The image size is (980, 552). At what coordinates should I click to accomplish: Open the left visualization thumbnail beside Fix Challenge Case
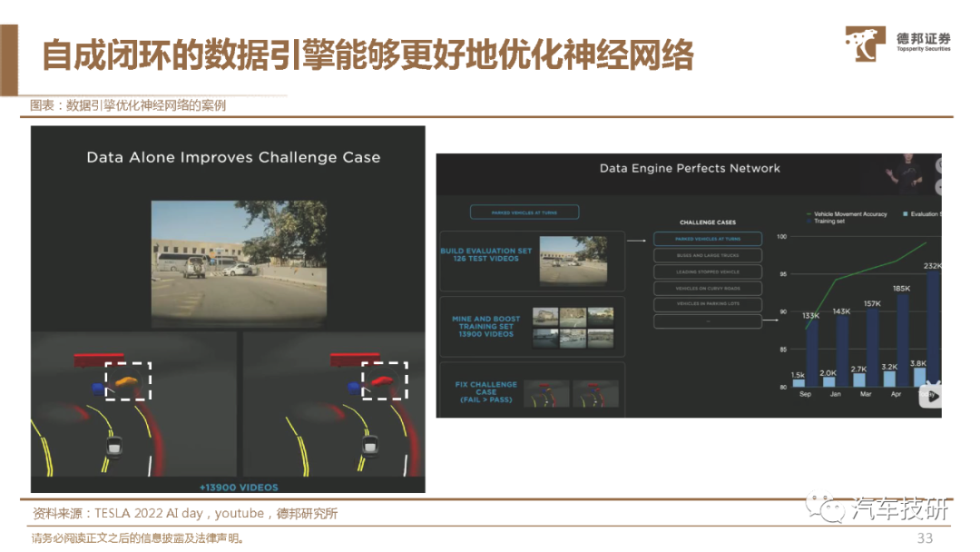(x=546, y=394)
